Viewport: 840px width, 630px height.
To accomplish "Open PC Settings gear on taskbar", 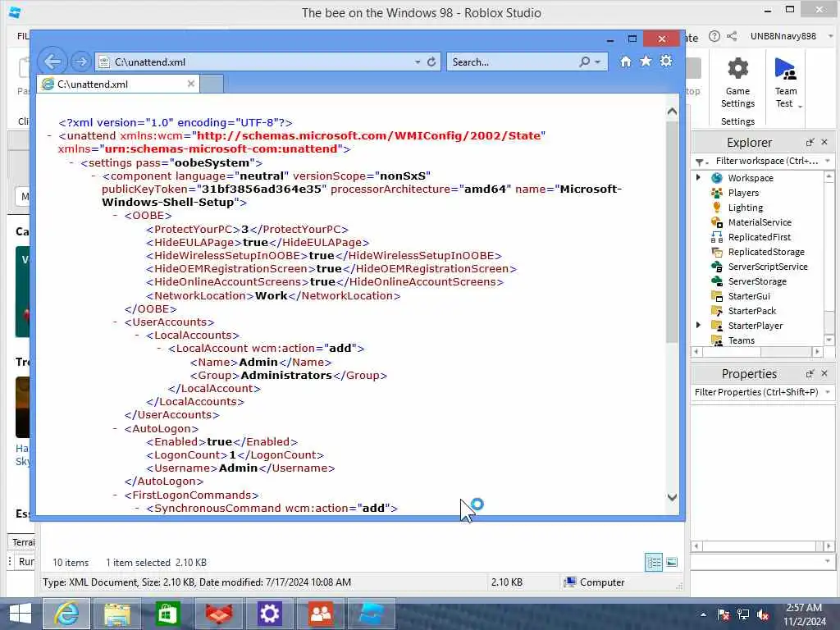I will [x=269, y=614].
